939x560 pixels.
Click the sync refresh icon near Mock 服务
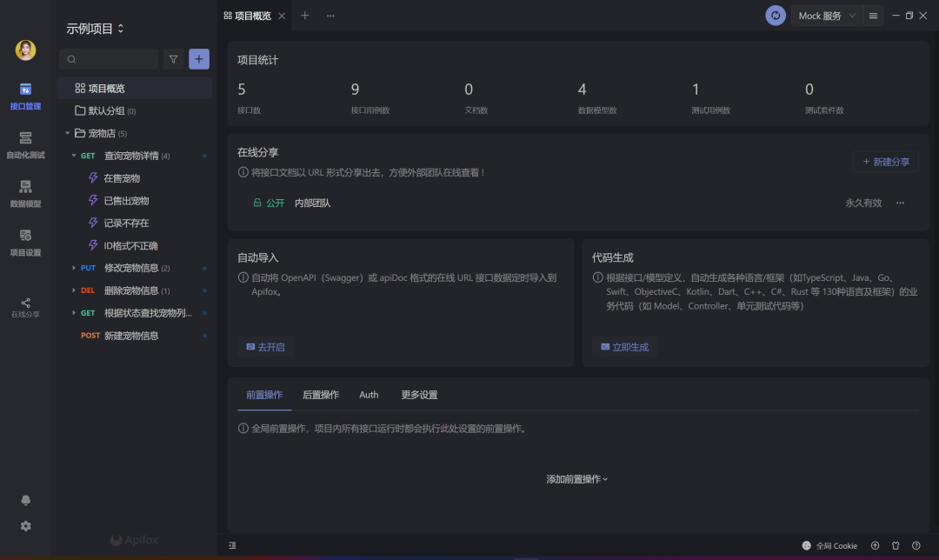pos(776,16)
